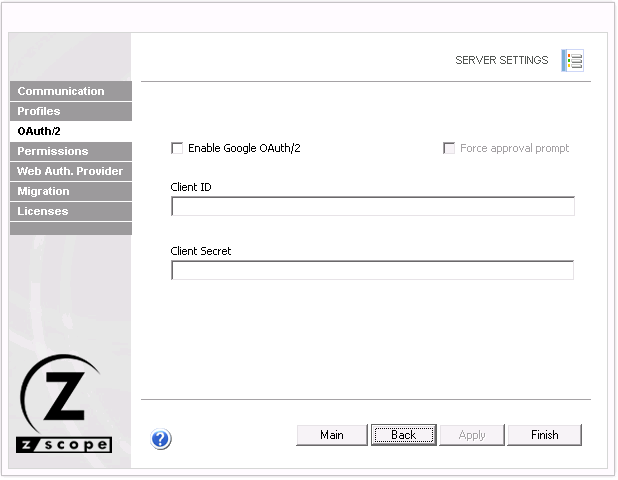The width and height of the screenshot is (618, 480).
Task: Click the Back button
Action: 403,435
